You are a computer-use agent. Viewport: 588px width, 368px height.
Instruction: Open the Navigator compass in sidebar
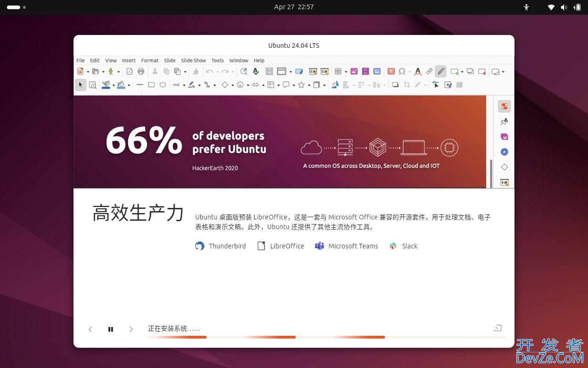pyautogui.click(x=504, y=152)
